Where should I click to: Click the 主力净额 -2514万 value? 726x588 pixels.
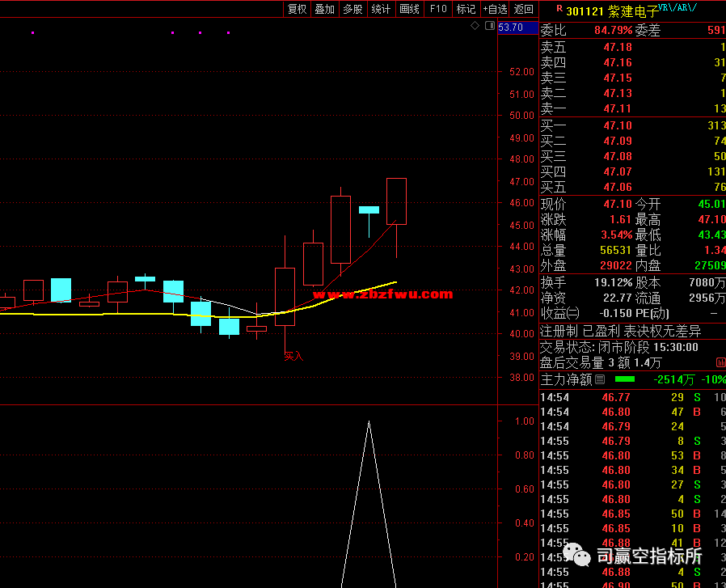pyautogui.click(x=674, y=380)
